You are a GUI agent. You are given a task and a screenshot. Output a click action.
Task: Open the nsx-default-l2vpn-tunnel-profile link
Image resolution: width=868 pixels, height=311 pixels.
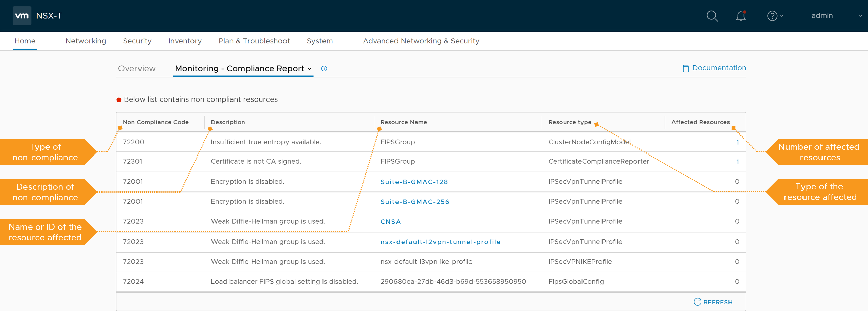click(440, 242)
